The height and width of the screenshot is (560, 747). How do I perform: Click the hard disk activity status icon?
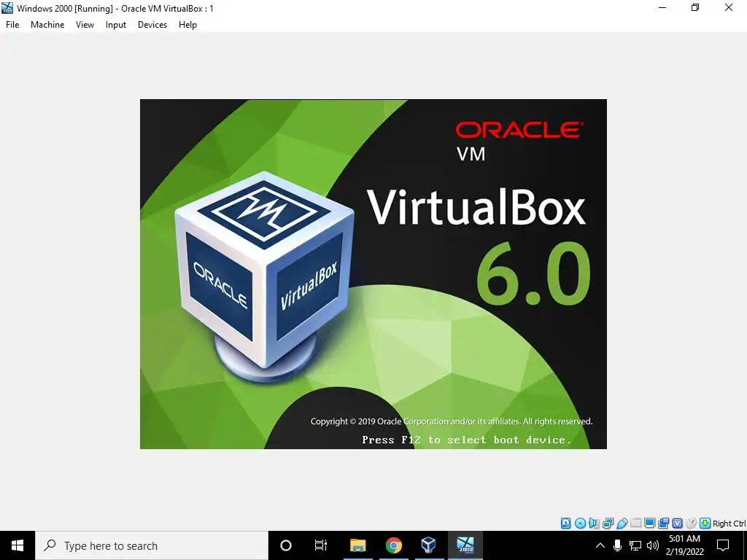[565, 524]
